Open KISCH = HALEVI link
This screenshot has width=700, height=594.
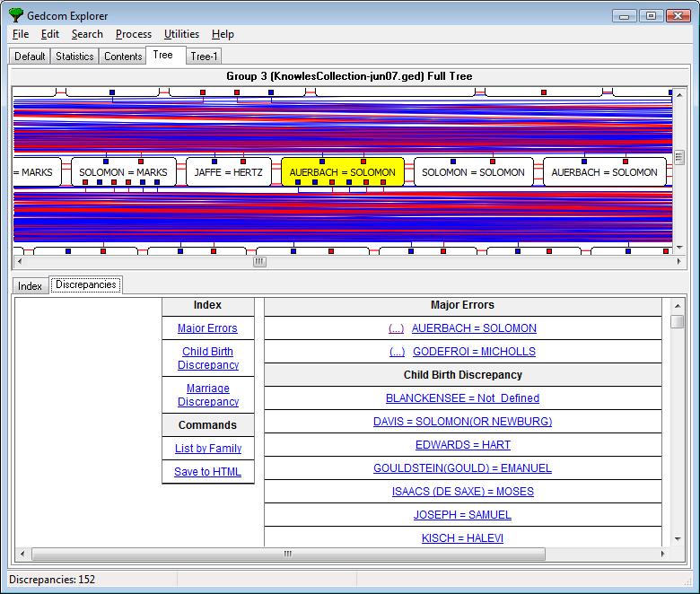coord(462,537)
